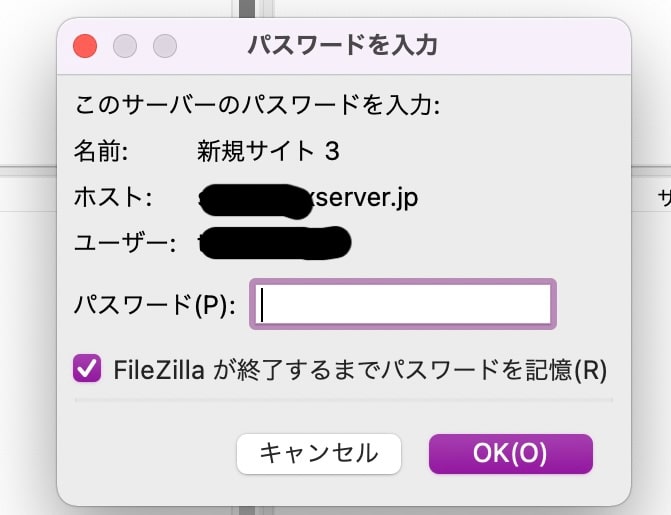Click the horizontal separator line above the buttons
The width and height of the screenshot is (671, 515).
[x=344, y=400]
